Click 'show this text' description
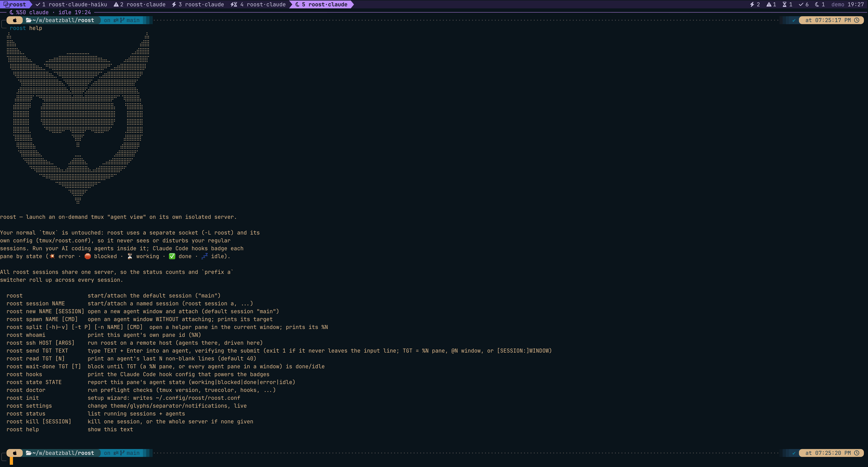 click(x=111, y=429)
